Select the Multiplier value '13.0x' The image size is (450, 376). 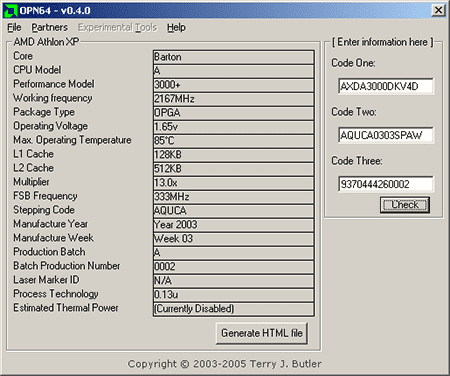[234, 183]
